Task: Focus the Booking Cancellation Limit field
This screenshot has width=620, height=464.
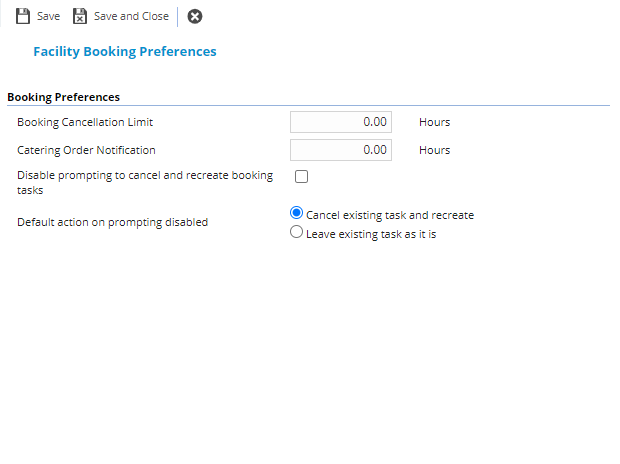Action: click(x=340, y=122)
